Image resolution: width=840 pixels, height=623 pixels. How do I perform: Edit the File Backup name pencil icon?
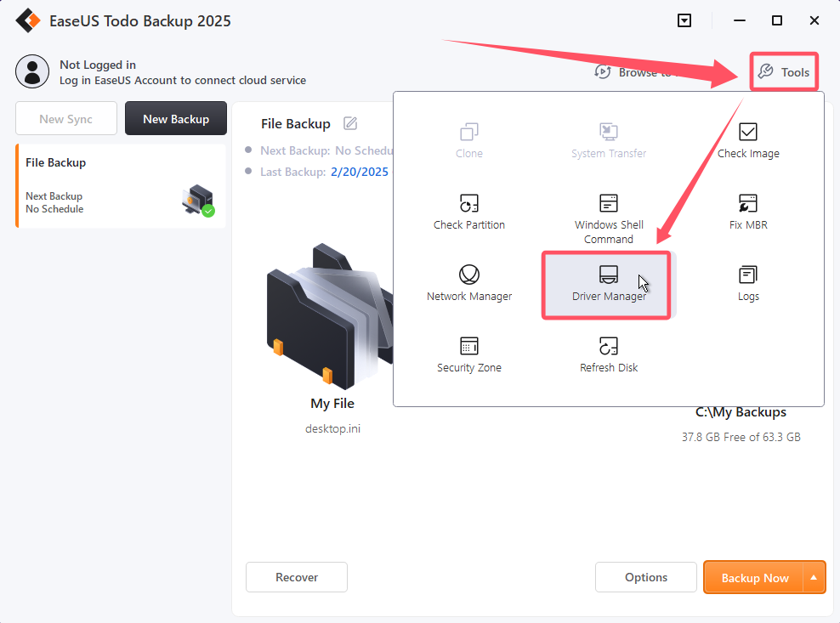[x=350, y=123]
